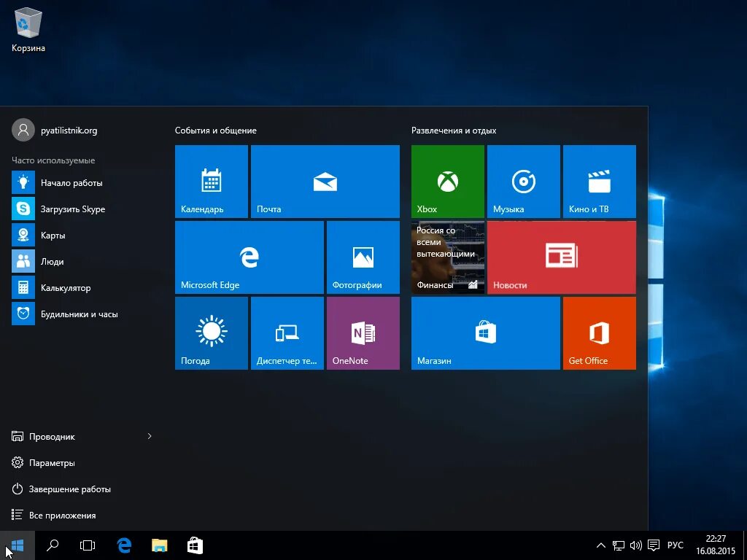Switch input language РУС
Screen dimensions: 747x560
coord(675,545)
